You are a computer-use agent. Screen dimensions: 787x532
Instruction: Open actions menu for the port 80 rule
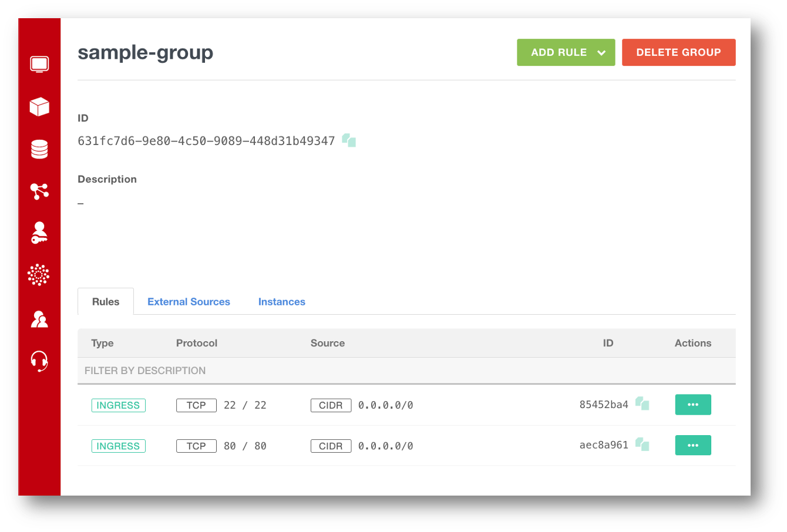693,445
